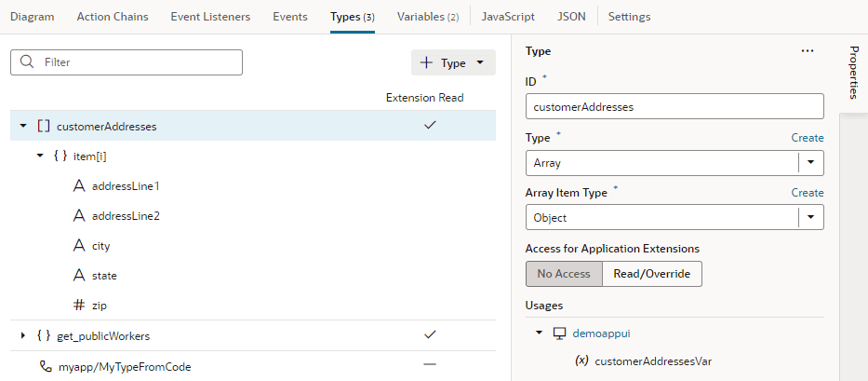Toggle Extension Read dash for myapp/MyTypeFromCode
868x381 pixels.
coord(430,365)
